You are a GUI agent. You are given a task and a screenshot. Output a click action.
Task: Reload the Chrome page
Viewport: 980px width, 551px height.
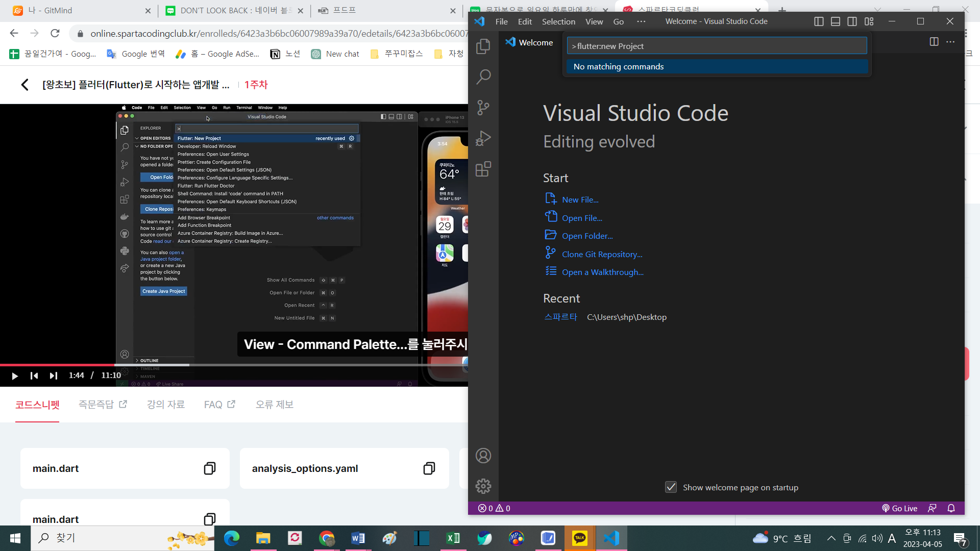(x=55, y=34)
